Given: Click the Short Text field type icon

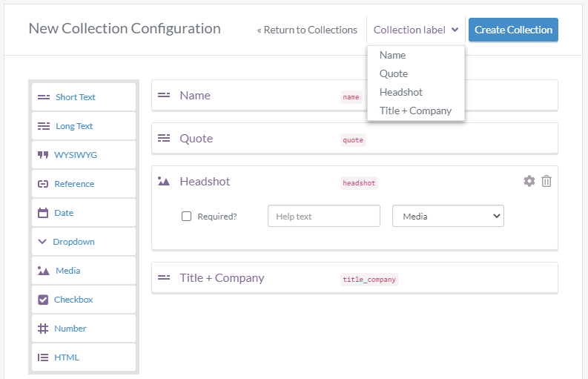Looking at the screenshot, I should (44, 97).
